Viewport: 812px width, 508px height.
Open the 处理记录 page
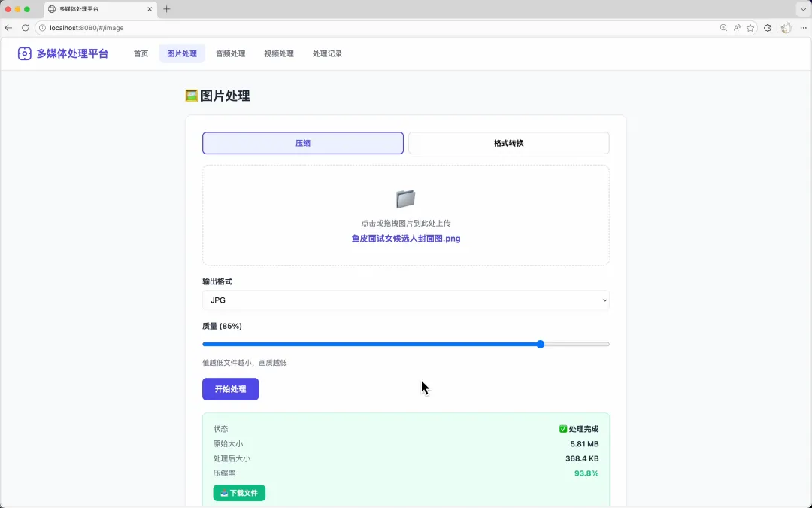click(327, 53)
